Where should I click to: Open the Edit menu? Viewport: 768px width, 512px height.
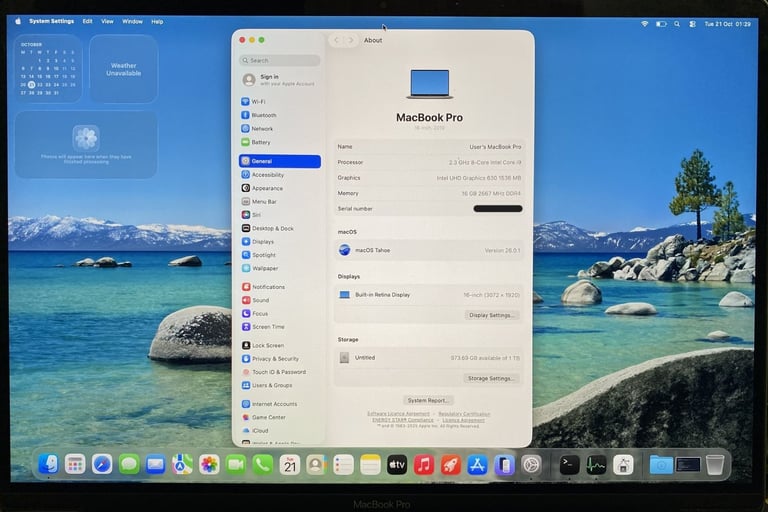click(87, 22)
